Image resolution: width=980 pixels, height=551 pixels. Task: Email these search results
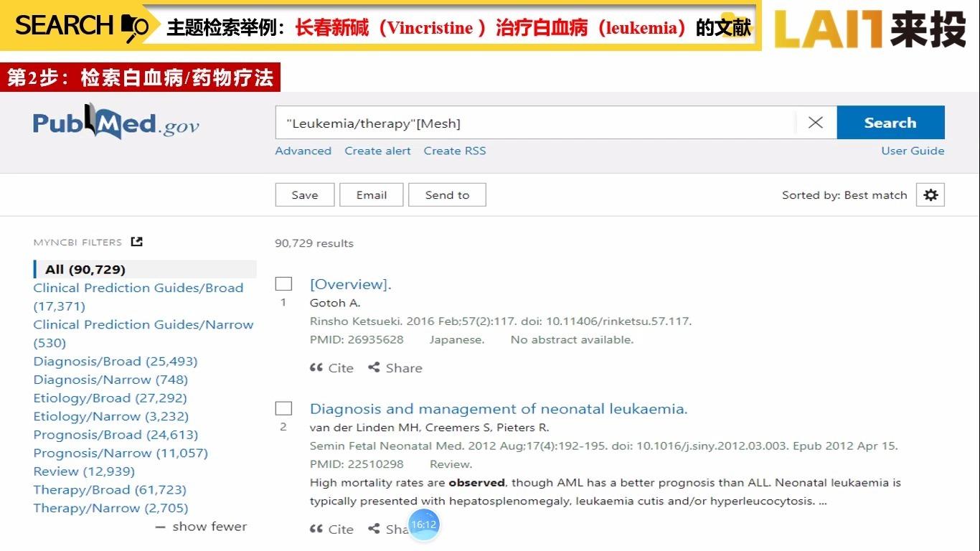(x=371, y=194)
